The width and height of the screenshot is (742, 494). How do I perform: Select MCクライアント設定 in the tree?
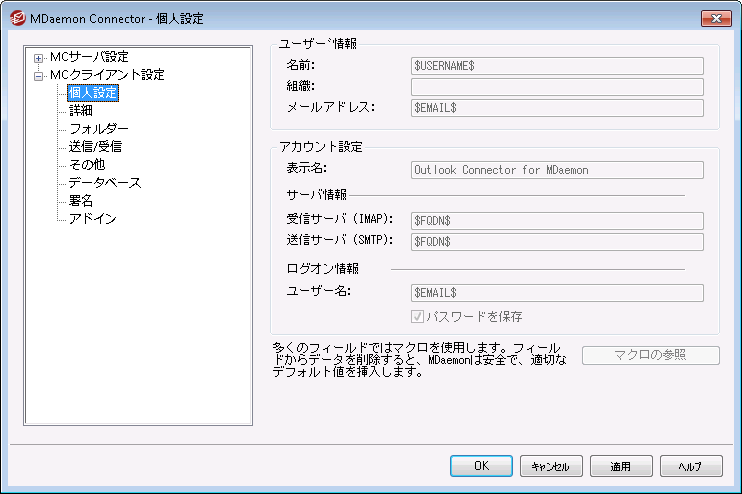point(107,75)
